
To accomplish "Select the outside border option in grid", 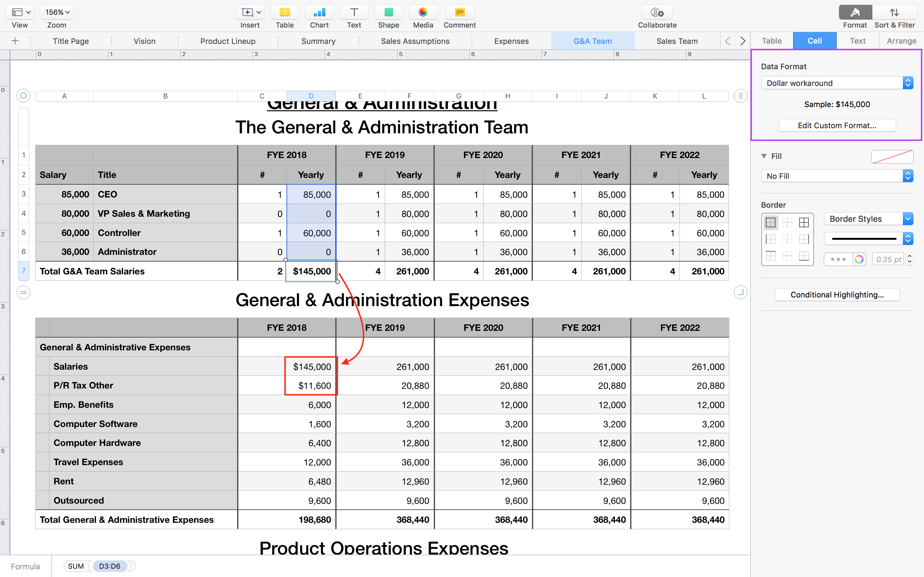I will 771,222.
